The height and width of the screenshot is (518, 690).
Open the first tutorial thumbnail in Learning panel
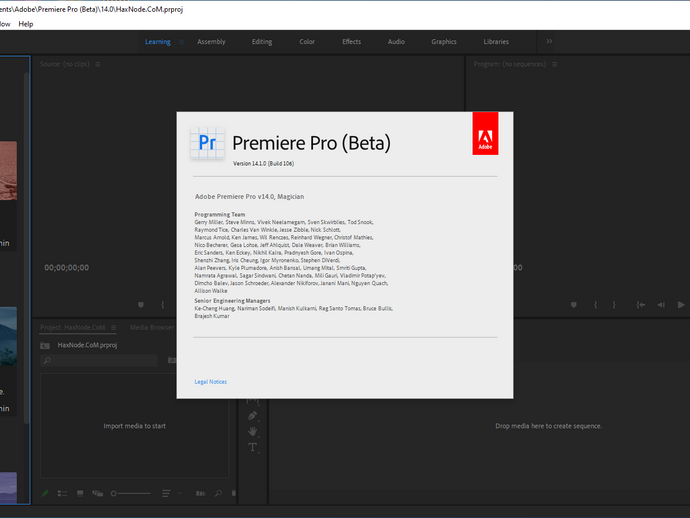[x=8, y=171]
